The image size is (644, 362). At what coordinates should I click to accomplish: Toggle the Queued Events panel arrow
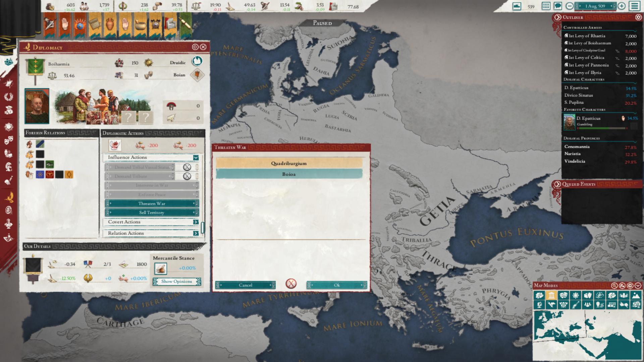[557, 184]
